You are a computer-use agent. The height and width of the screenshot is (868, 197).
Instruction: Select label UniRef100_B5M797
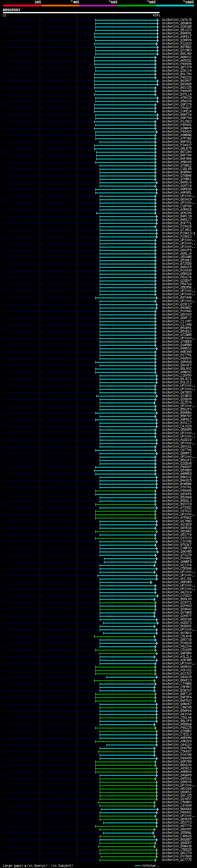point(177,416)
